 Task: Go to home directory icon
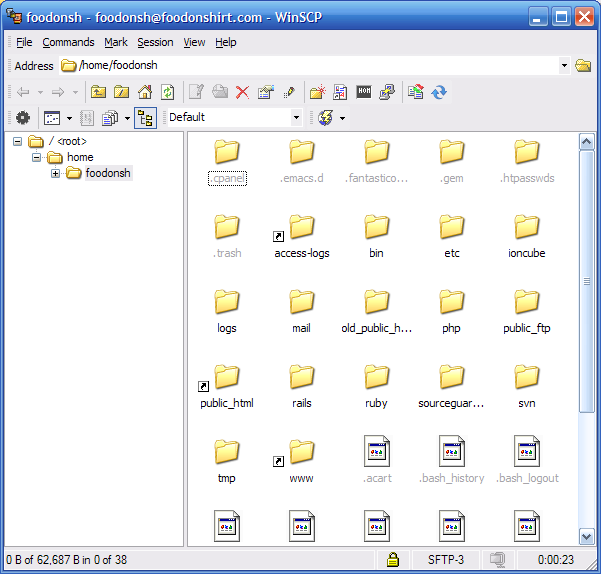pyautogui.click(x=145, y=92)
